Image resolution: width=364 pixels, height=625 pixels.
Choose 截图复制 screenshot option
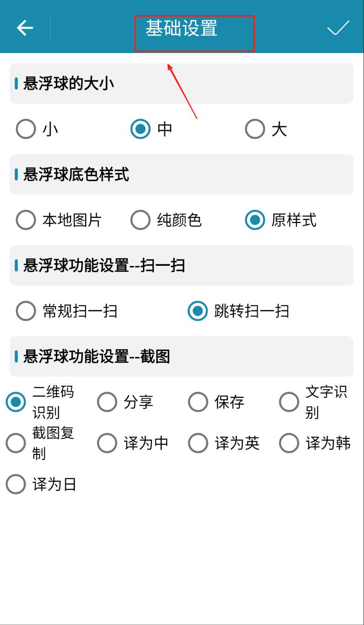16,443
